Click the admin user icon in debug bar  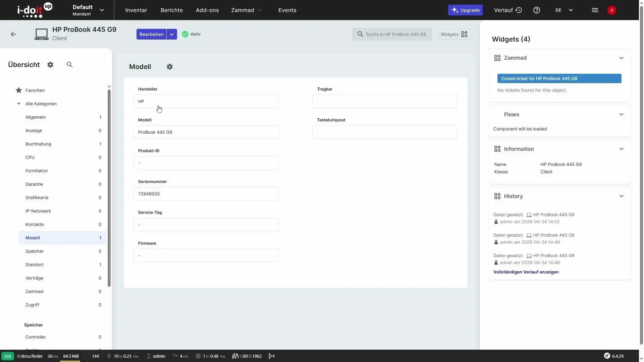tap(149, 356)
